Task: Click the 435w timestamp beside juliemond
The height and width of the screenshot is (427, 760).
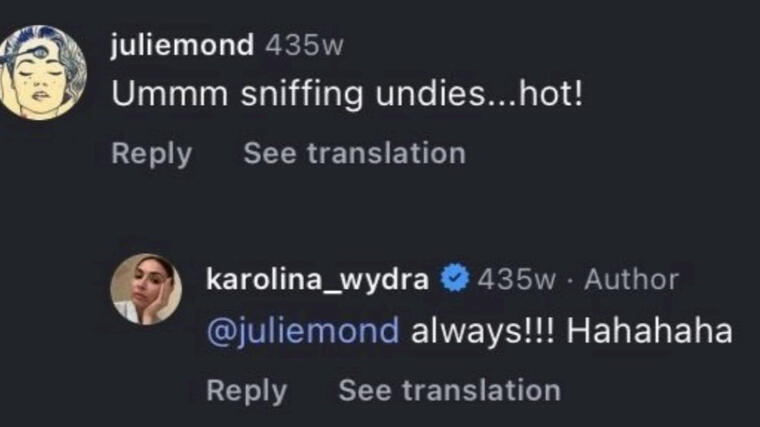Action: (304, 45)
